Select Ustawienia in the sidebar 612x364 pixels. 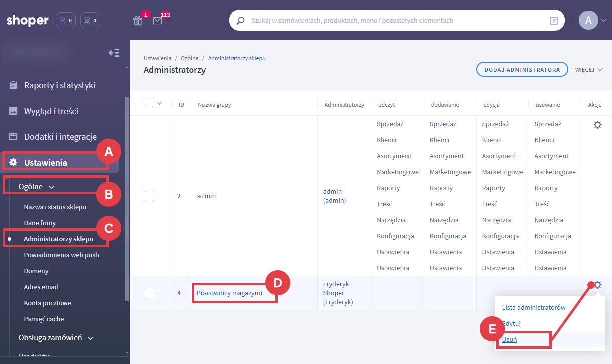pyautogui.click(x=46, y=162)
